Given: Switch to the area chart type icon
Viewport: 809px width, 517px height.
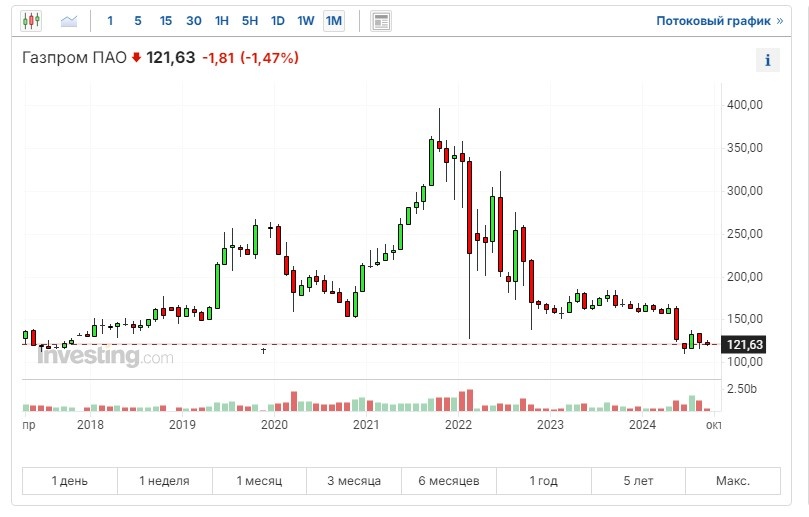Looking at the screenshot, I should pyautogui.click(x=69, y=21).
